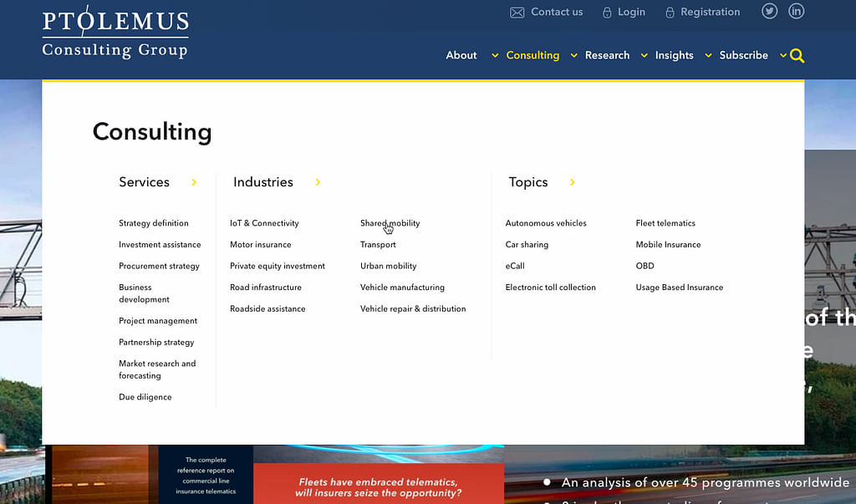Click the yellow arrow beside Industries
856x504 pixels.
pyautogui.click(x=318, y=182)
